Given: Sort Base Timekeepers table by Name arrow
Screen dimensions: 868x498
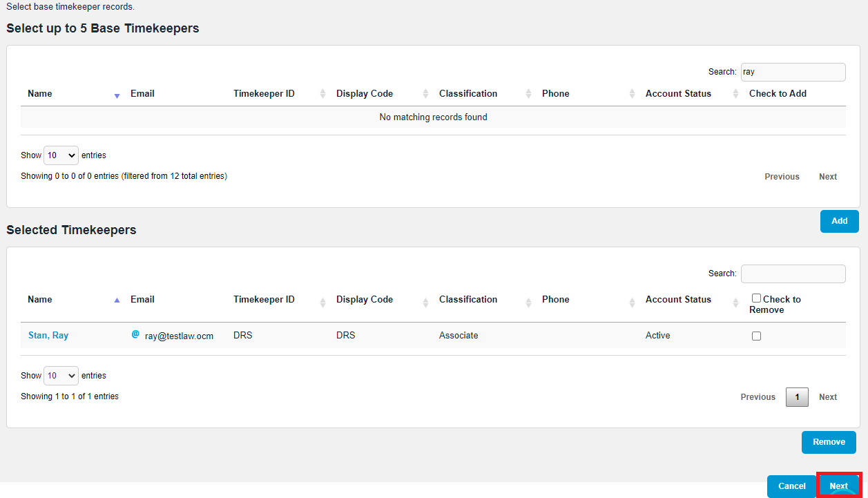Looking at the screenshot, I should pyautogui.click(x=117, y=95).
